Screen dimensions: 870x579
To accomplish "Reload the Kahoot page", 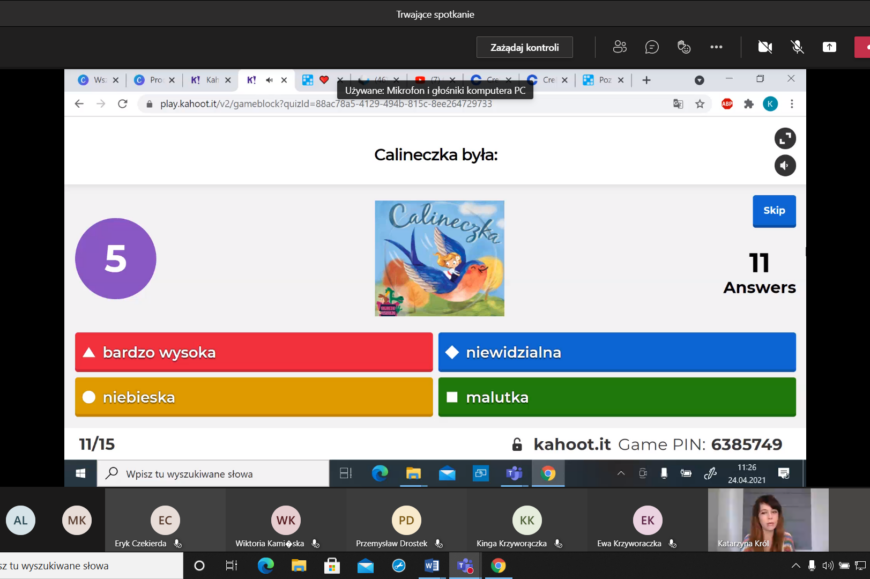I will 123,104.
